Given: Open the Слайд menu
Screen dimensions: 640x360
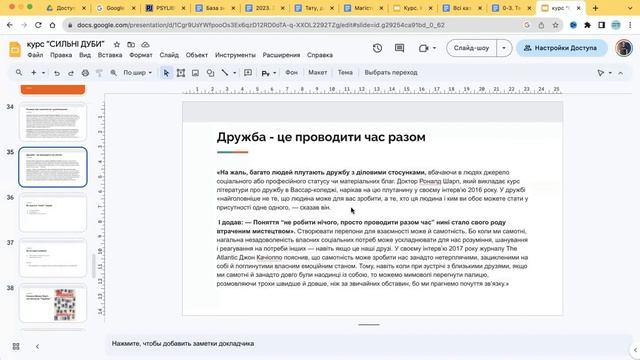Looking at the screenshot, I should (169, 55).
